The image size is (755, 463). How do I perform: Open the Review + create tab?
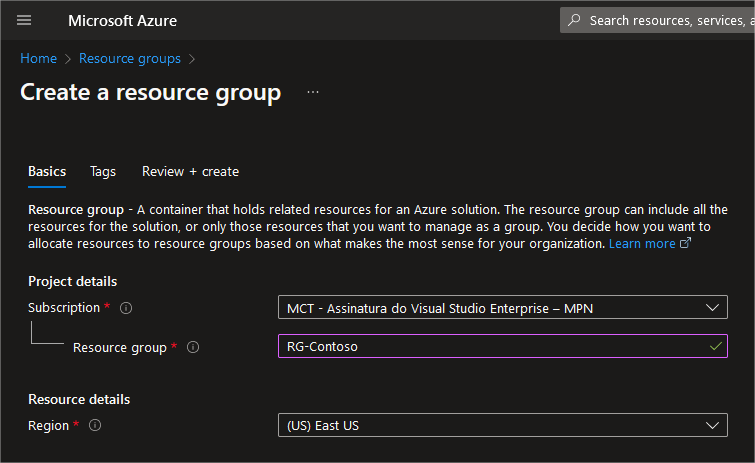(x=190, y=171)
